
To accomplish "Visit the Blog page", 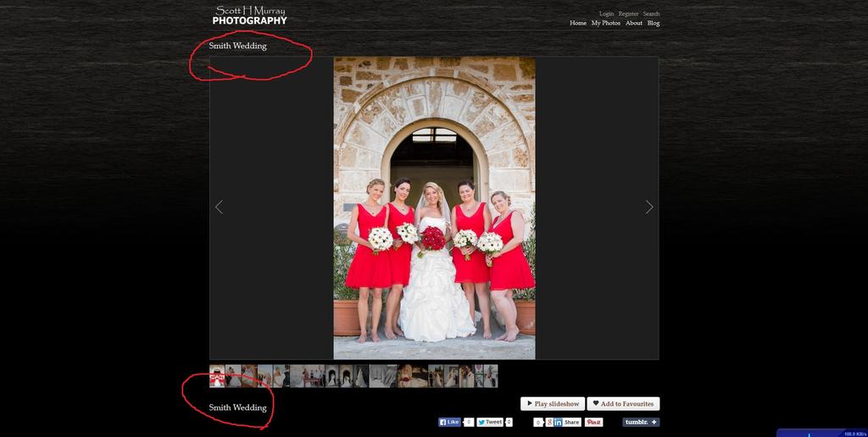I will click(654, 23).
